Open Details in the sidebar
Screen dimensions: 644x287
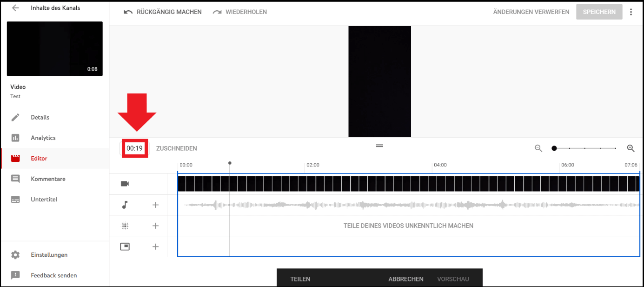pos(40,117)
